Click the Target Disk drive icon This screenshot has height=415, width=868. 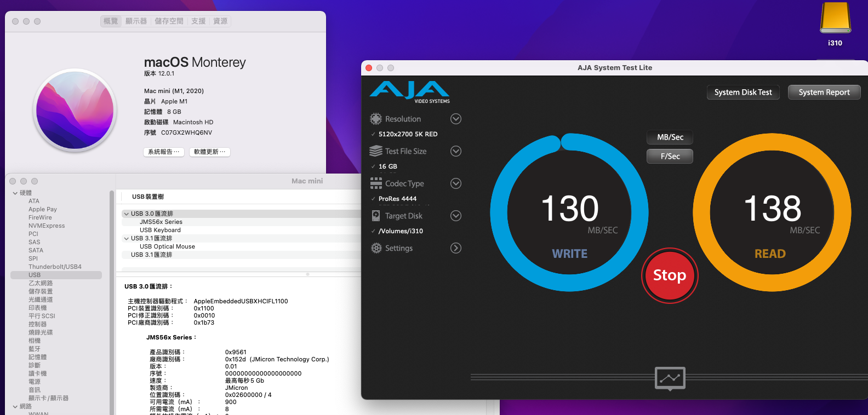tap(376, 216)
